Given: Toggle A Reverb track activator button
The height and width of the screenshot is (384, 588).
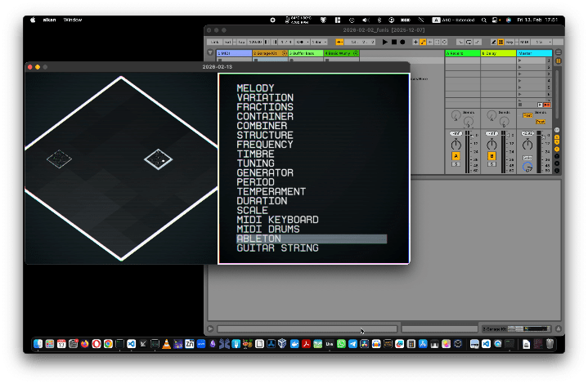Looking at the screenshot, I should tap(456, 155).
